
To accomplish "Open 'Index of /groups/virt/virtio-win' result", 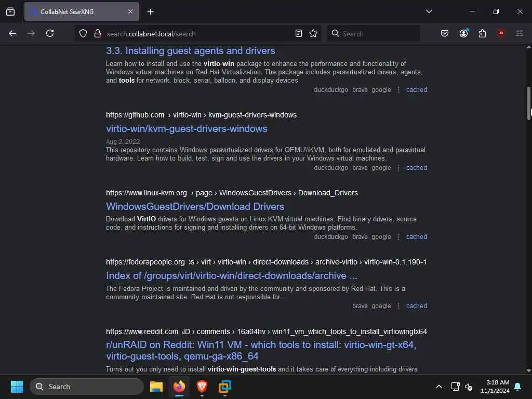I will click(x=231, y=276).
